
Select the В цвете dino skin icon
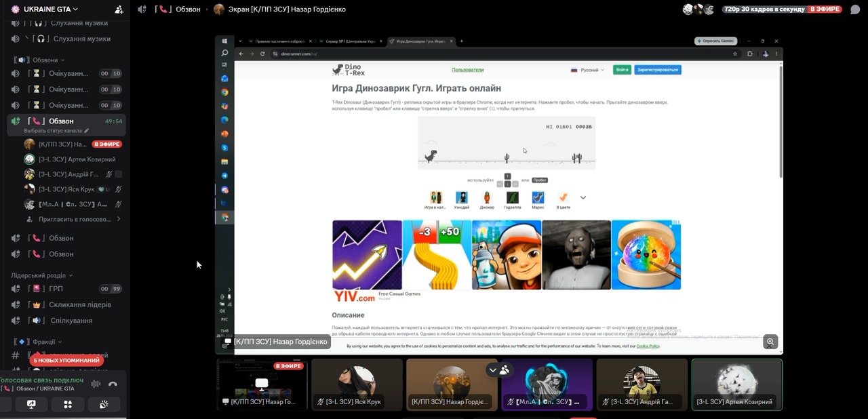tap(563, 198)
